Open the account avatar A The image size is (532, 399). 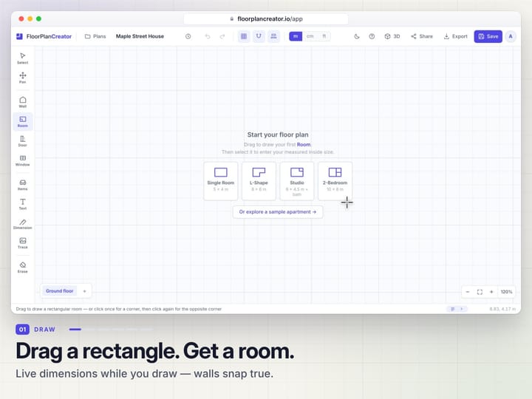[x=511, y=36]
